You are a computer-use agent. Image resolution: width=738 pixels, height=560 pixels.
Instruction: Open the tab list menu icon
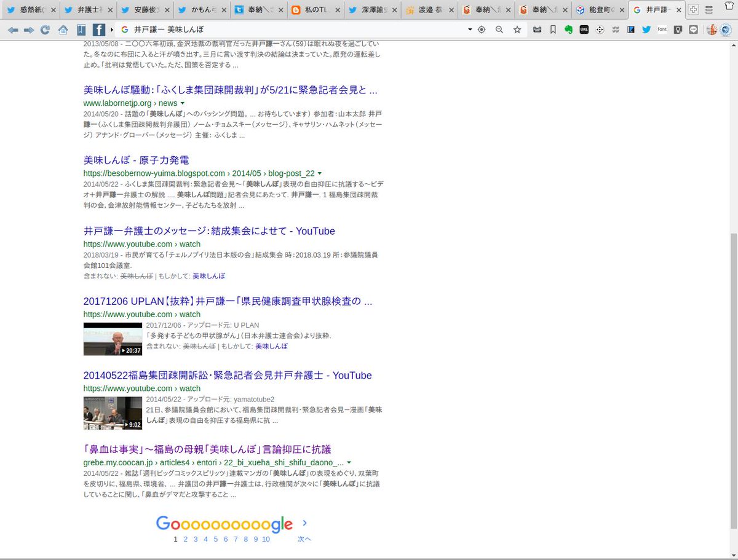click(709, 10)
